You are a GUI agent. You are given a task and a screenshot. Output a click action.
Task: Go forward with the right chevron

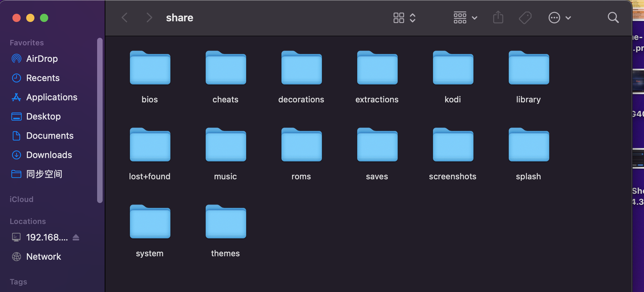(149, 18)
